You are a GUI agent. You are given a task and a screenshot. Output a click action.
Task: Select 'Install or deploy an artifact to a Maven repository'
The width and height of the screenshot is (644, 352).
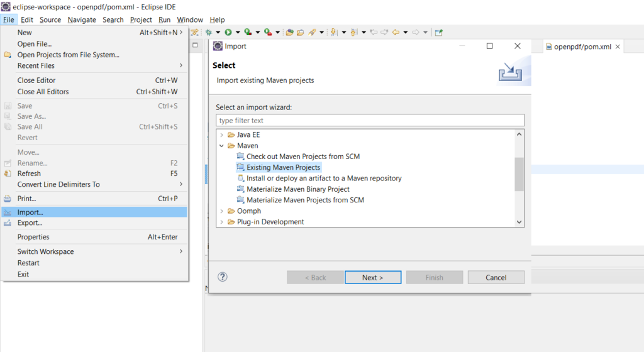[324, 178]
